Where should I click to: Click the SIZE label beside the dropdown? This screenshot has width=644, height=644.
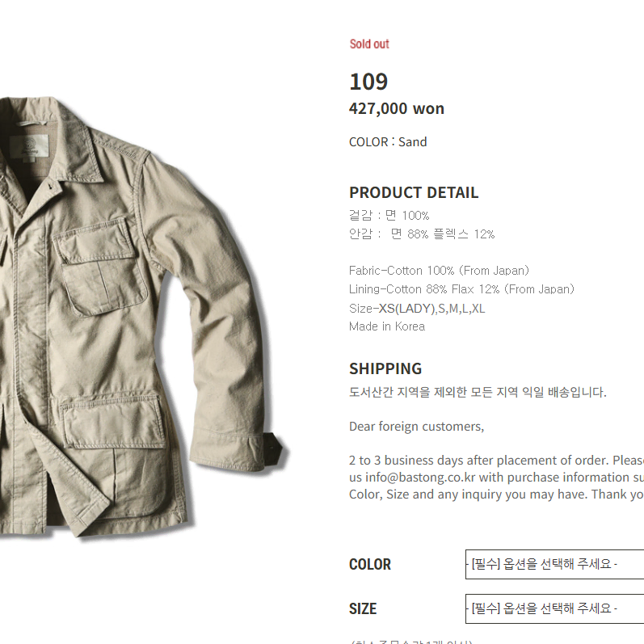click(x=363, y=609)
